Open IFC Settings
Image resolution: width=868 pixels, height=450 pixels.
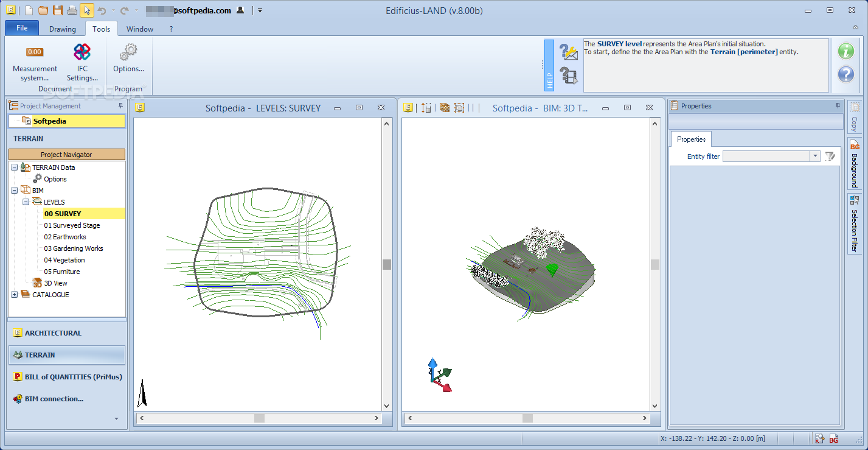82,63
